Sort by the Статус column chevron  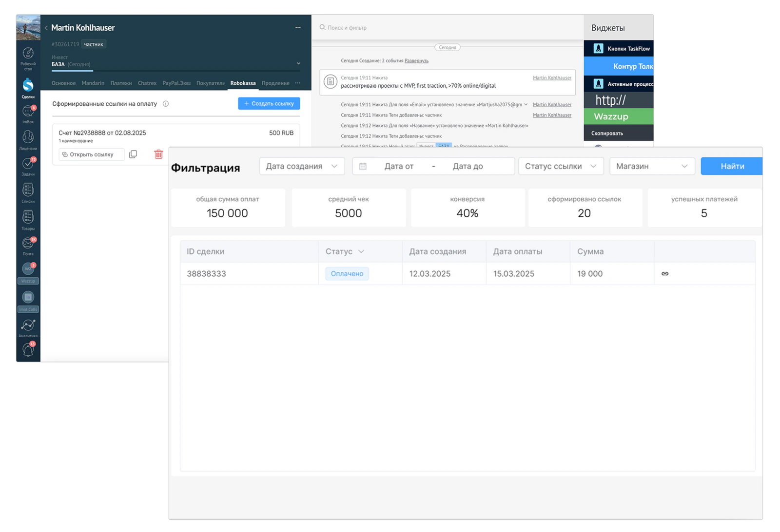(361, 251)
